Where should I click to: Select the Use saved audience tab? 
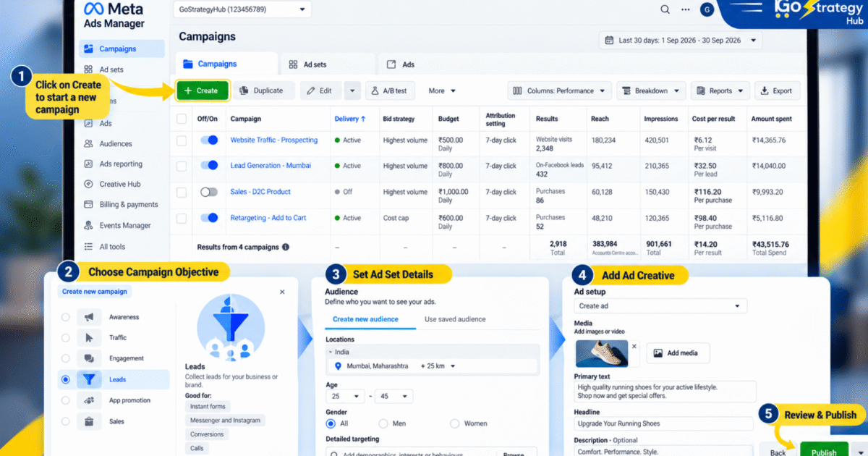[x=455, y=319]
